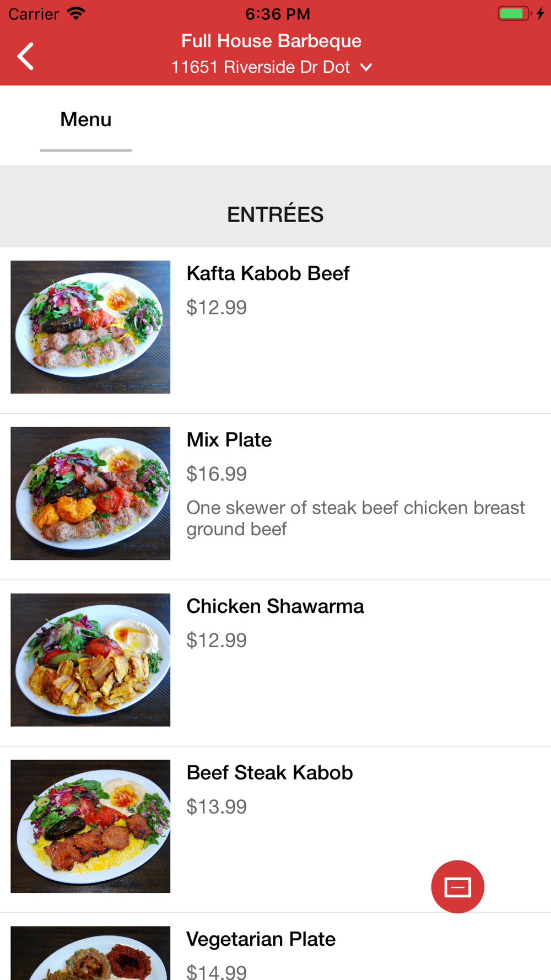Screen dimensions: 551x980
Task: Tap the Kafta Kabob Beef photo
Action: [x=90, y=327]
